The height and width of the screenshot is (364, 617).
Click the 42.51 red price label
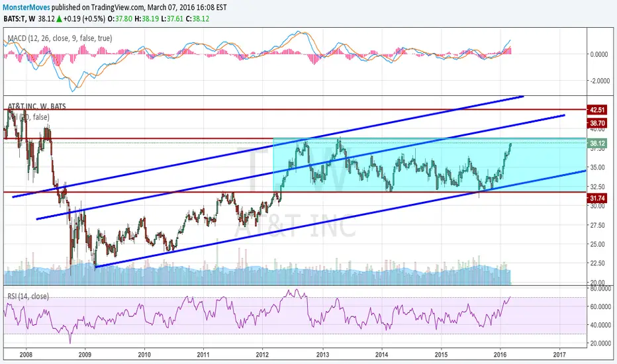pos(597,110)
